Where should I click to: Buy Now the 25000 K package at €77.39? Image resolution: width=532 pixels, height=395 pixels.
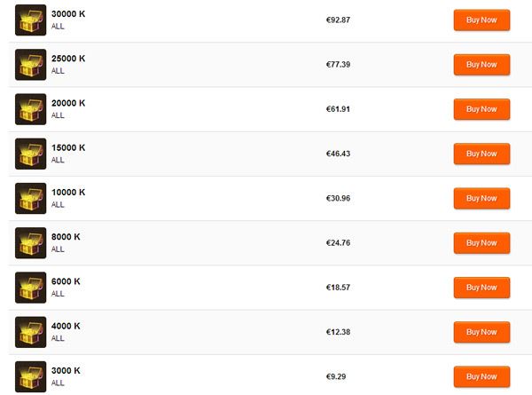click(x=481, y=65)
